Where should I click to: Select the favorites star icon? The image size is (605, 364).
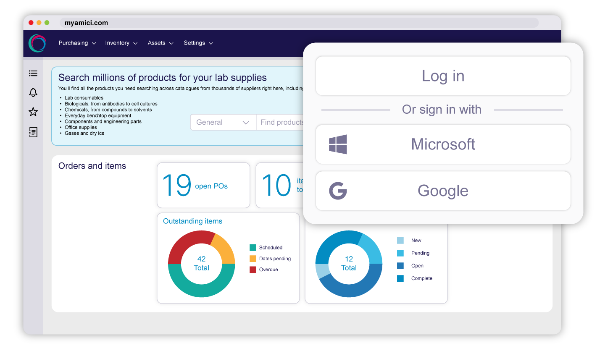pos(33,112)
